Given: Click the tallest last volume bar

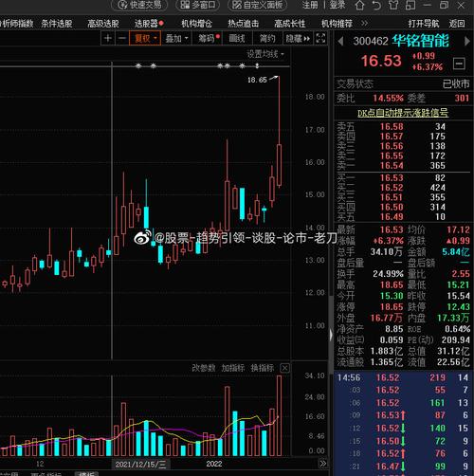Looking at the screenshot, I should tap(279, 415).
